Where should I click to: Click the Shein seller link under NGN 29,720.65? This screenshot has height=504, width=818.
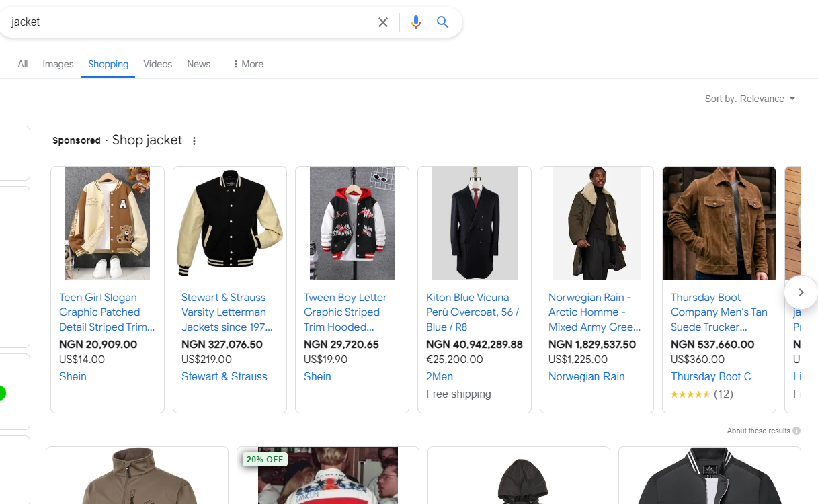coord(317,377)
